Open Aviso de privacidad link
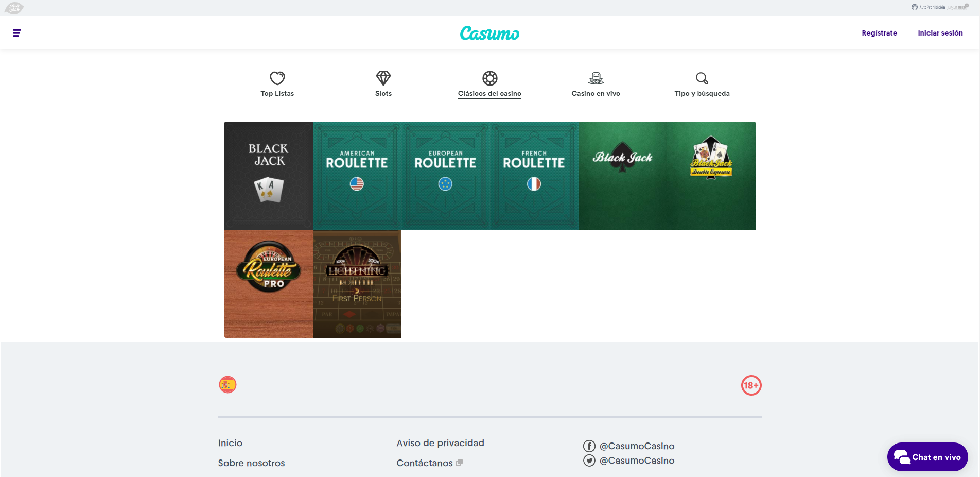Image resolution: width=980 pixels, height=477 pixels. [441, 443]
